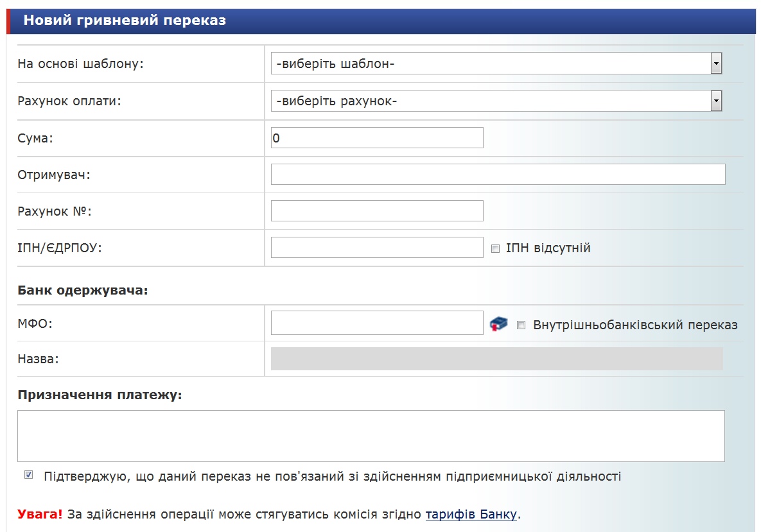Open the payment account combo box
The image size is (761, 532).
pos(496,101)
